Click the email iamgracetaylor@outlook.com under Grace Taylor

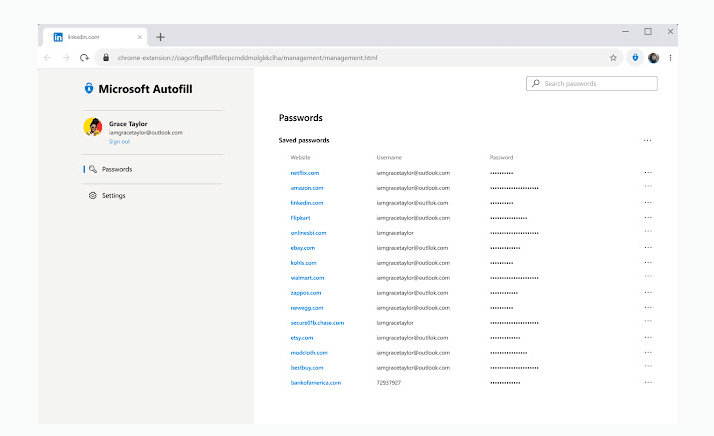tap(146, 133)
